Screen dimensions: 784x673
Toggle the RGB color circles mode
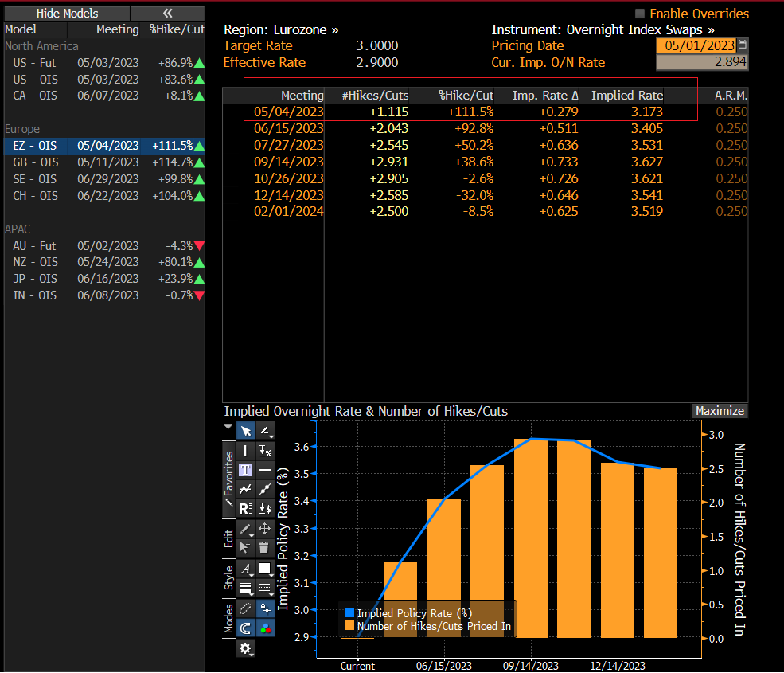click(x=265, y=628)
